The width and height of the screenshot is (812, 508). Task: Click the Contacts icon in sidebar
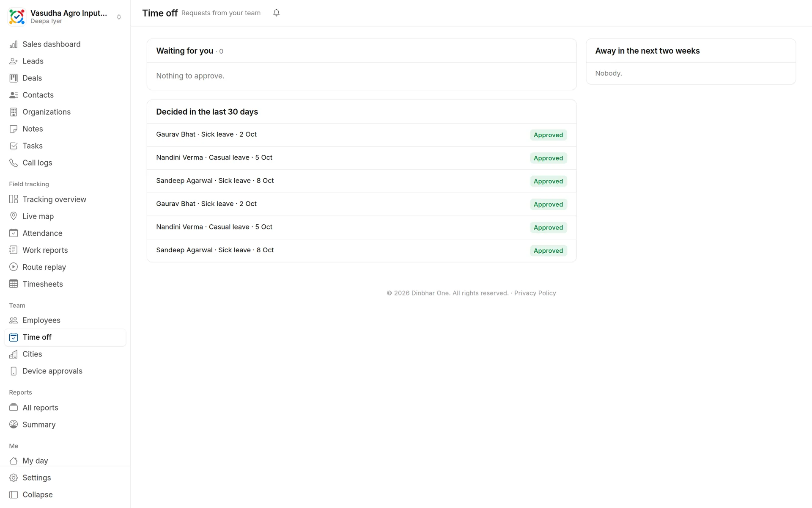click(x=14, y=95)
